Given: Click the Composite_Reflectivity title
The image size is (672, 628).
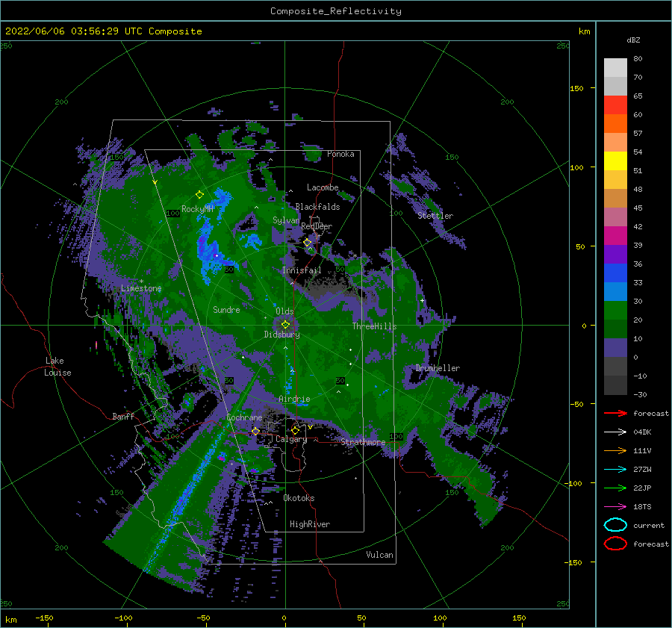Looking at the screenshot, I should [336, 11].
